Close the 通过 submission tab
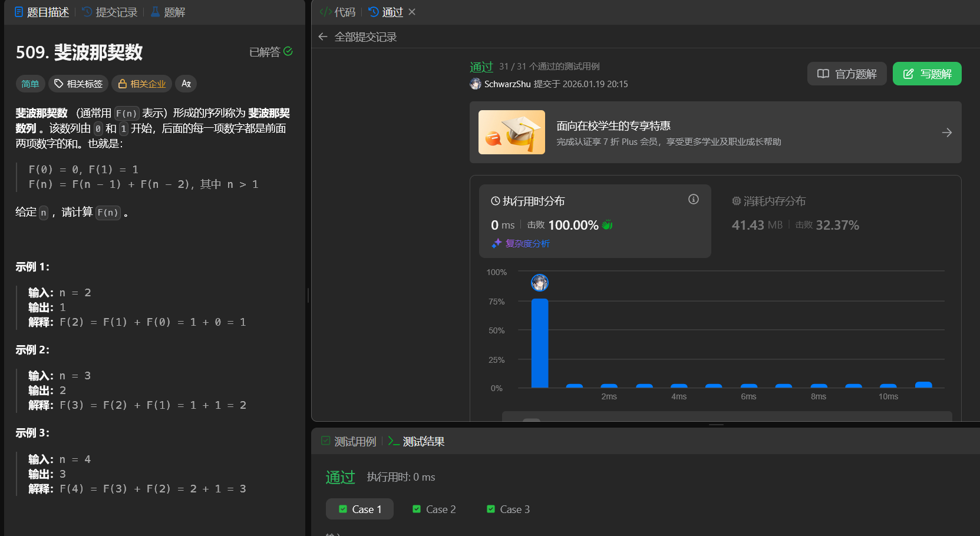This screenshot has height=536, width=980. [x=412, y=12]
